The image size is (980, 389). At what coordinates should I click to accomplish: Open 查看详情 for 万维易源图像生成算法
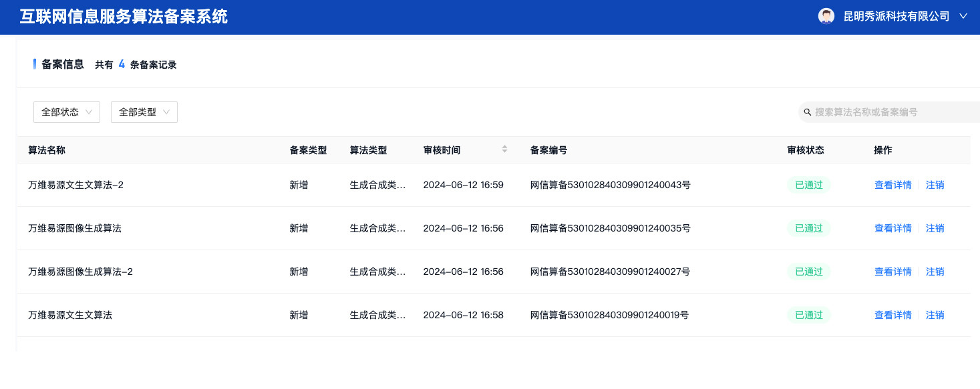pyautogui.click(x=893, y=228)
